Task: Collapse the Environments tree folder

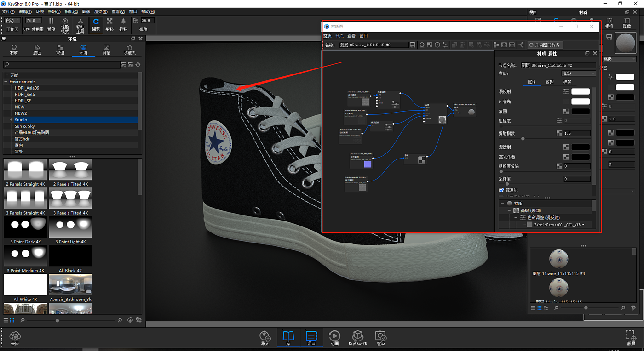Action: [x=6, y=82]
